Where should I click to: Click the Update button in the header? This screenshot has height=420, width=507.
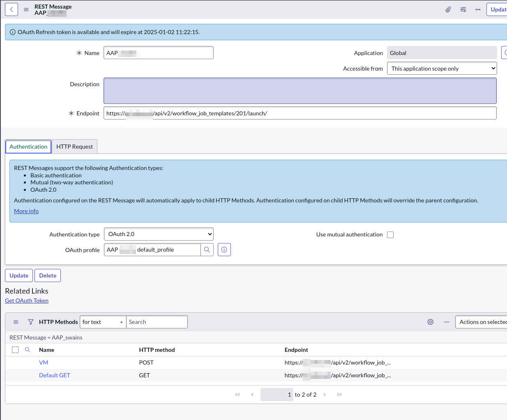tap(498, 9)
